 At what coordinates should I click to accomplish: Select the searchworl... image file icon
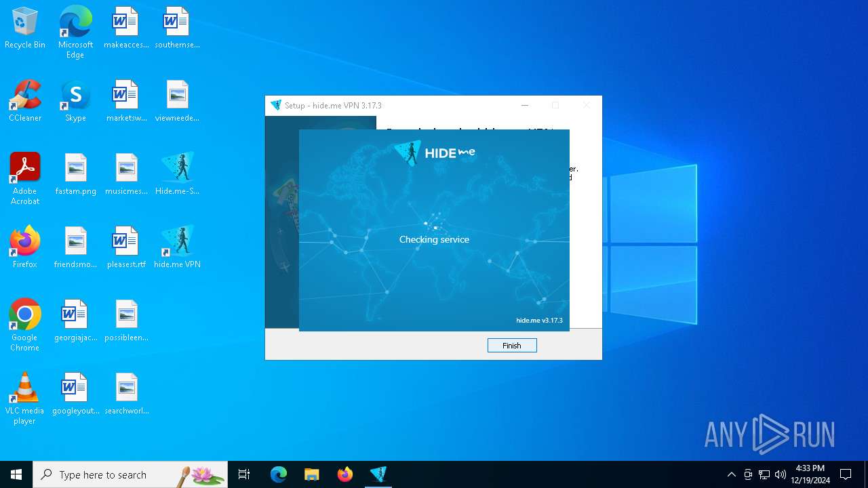126,394
